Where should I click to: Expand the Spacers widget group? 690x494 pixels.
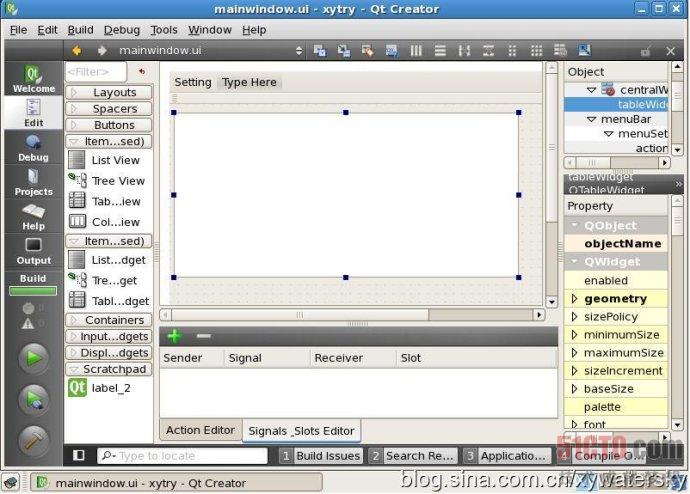[109, 109]
